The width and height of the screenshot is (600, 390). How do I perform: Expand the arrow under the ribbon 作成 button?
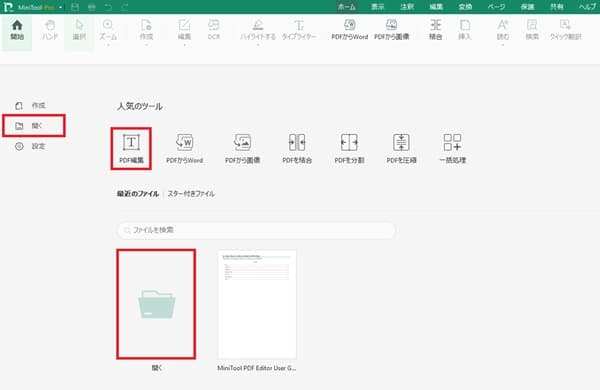pyautogui.click(x=146, y=45)
